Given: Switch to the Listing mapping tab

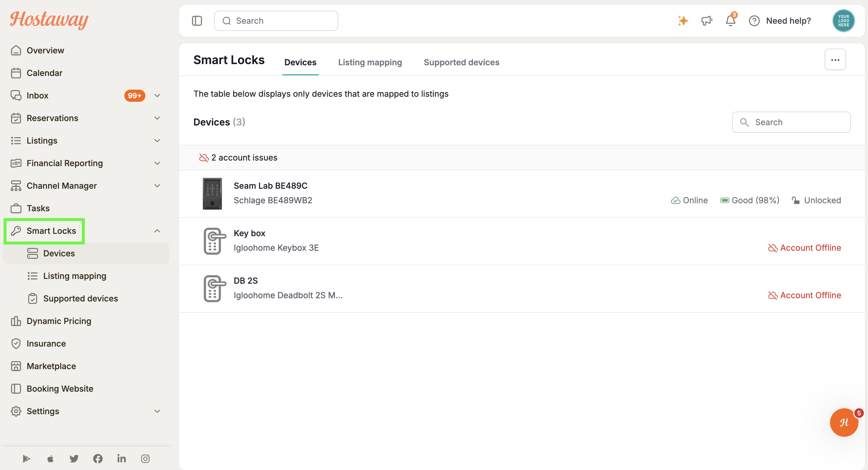Looking at the screenshot, I should 370,62.
